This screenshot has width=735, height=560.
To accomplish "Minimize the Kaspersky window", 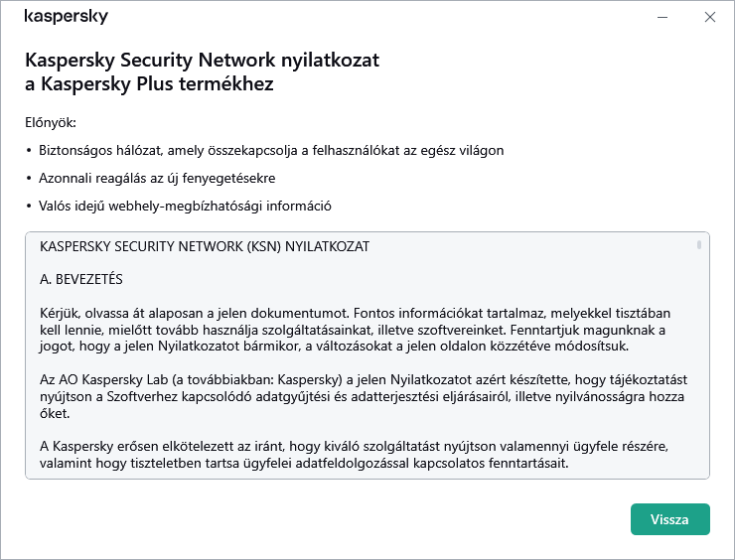I will point(662,17).
